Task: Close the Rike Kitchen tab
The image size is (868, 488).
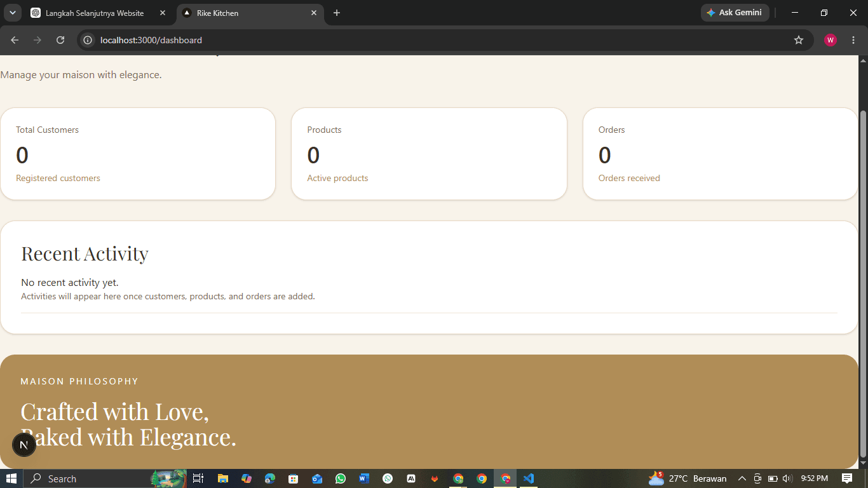Action: coord(314,13)
